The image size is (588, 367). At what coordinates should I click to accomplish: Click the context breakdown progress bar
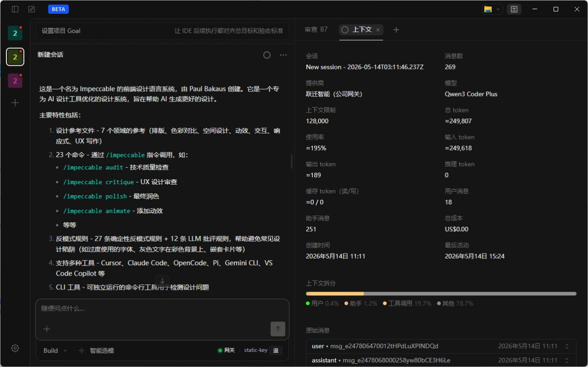click(441, 294)
